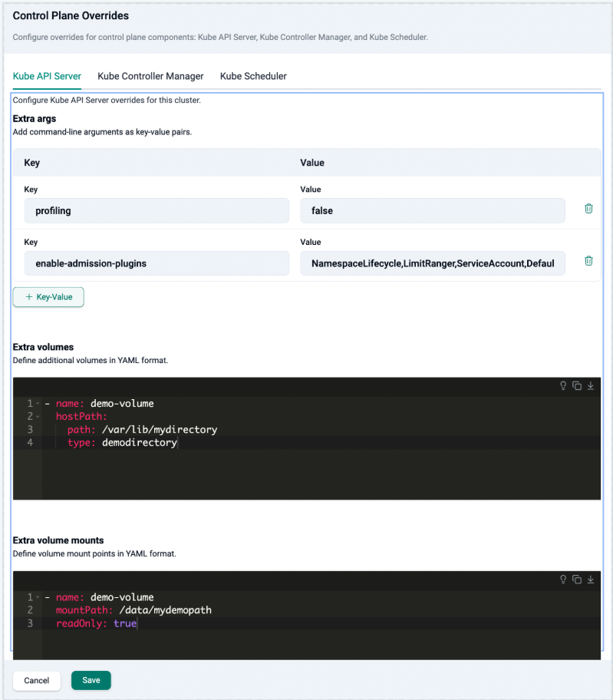Collapse line 1 fold arrow in Extra volume mounts

pyautogui.click(x=38, y=597)
